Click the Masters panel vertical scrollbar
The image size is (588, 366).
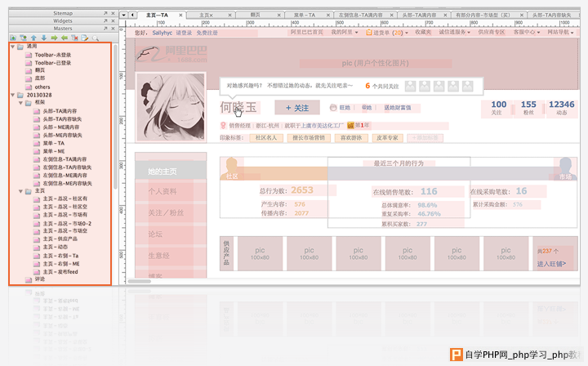tap(115, 117)
